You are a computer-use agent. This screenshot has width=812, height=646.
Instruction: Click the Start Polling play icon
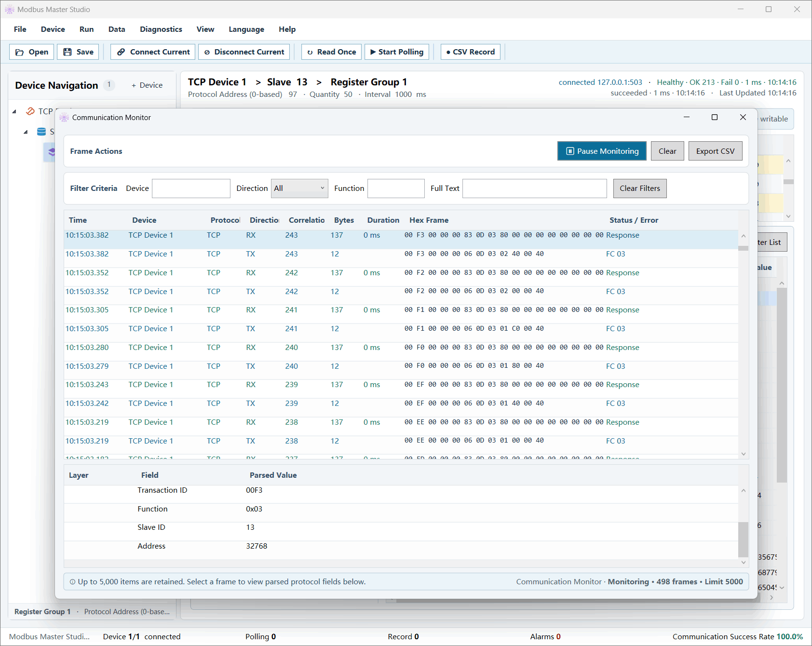(x=373, y=52)
